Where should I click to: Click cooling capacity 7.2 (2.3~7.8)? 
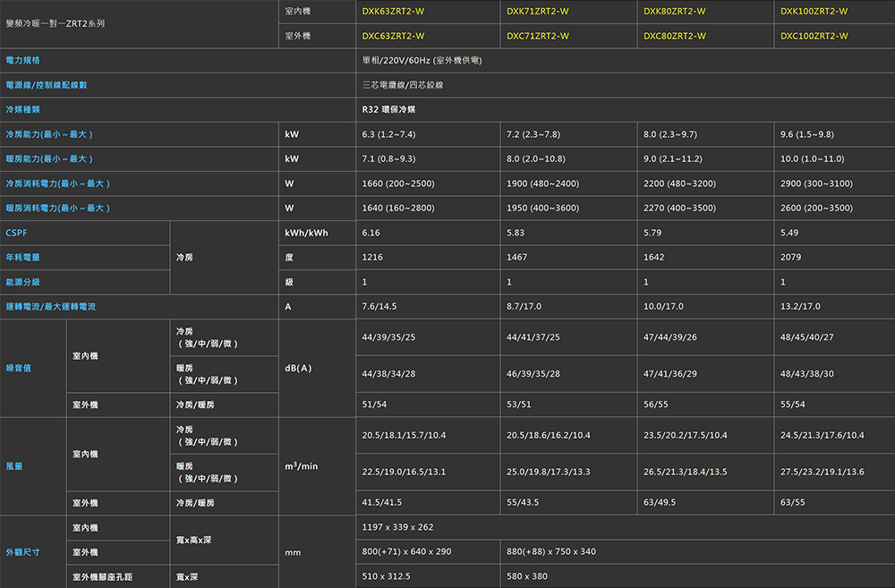533,135
